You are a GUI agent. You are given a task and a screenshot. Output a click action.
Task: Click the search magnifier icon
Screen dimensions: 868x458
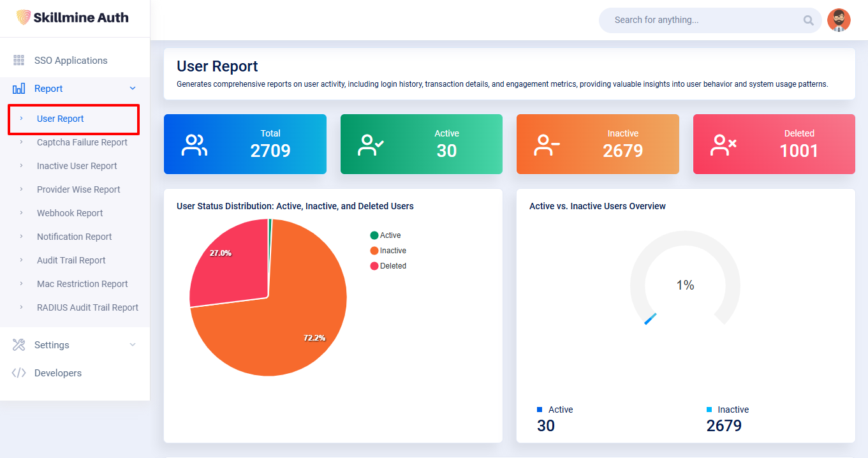(808, 20)
